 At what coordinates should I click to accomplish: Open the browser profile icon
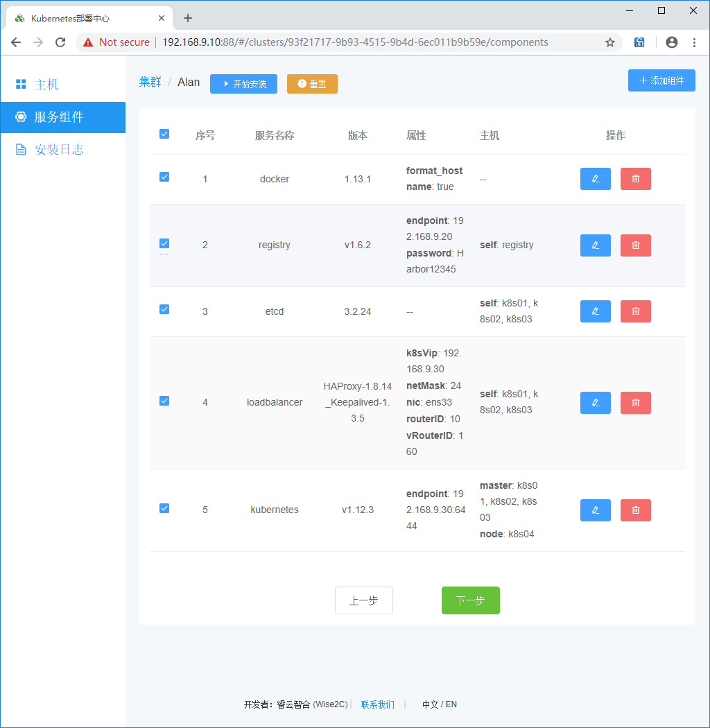coord(671,42)
